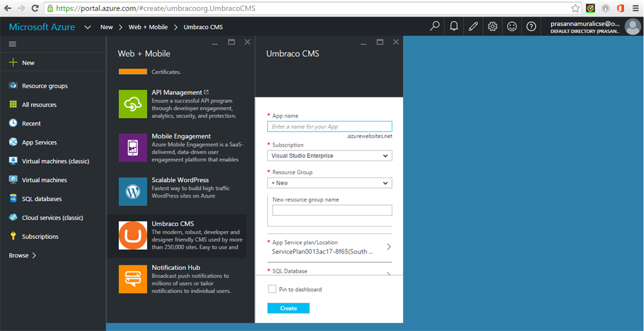
Task: Select New in the breadcrumb
Action: (106, 27)
